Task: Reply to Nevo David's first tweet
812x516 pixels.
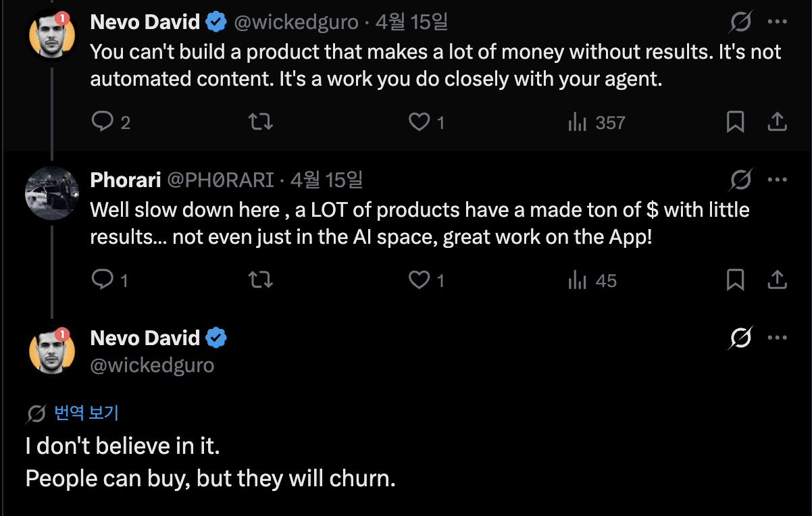Action: [x=103, y=122]
